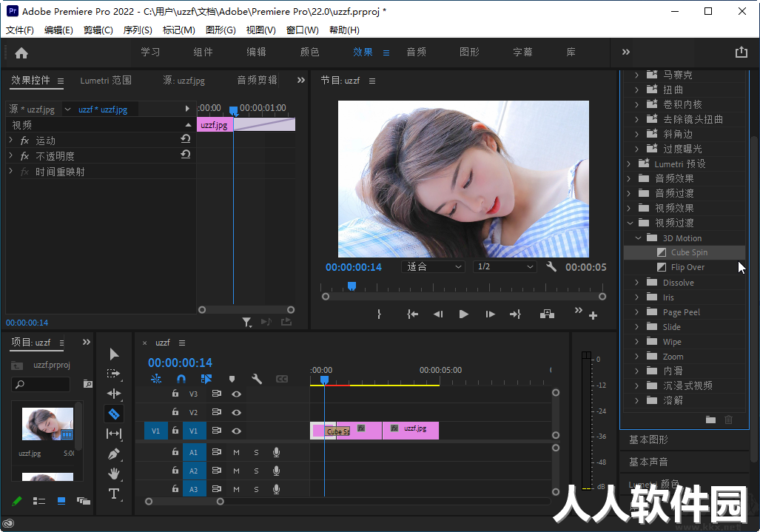This screenshot has height=532, width=760.
Task: Expand the 不透明度 effect properties
Action: point(10,155)
